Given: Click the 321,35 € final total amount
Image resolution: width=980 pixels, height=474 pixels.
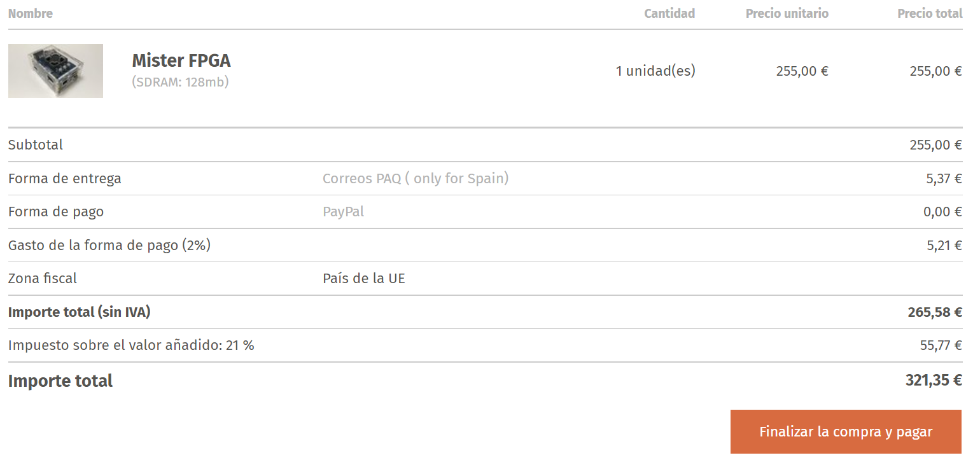Looking at the screenshot, I should [x=933, y=380].
